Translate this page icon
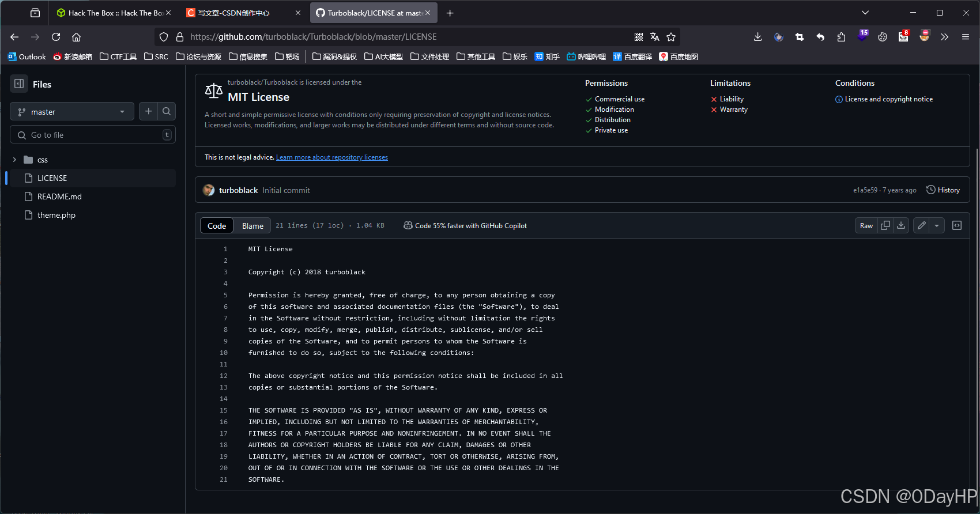Image resolution: width=980 pixels, height=514 pixels. 655,37
